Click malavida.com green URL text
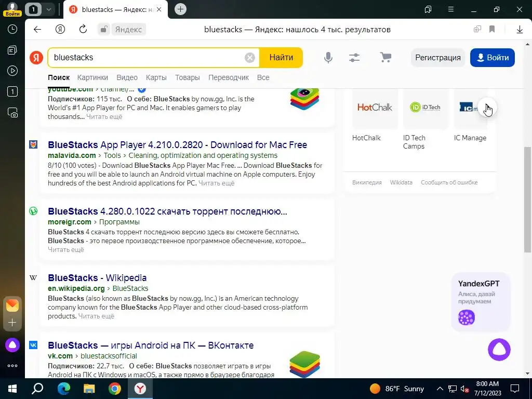This screenshot has width=532, height=399. point(72,155)
